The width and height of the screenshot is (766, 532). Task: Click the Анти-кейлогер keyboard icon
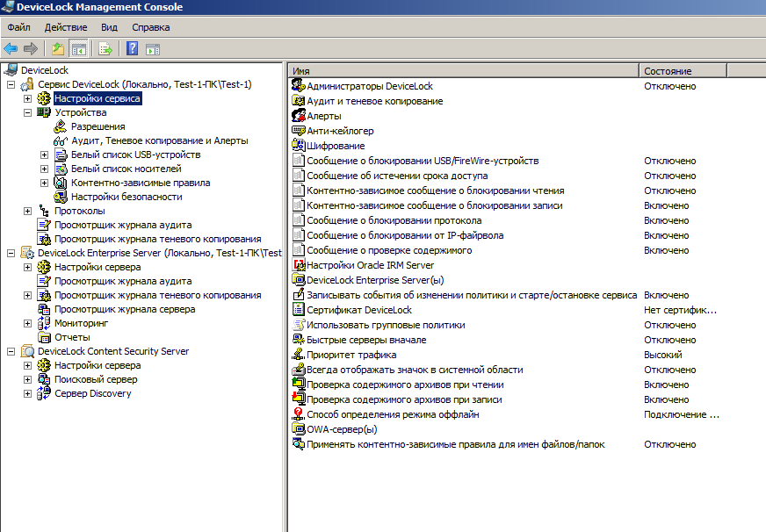(x=298, y=131)
